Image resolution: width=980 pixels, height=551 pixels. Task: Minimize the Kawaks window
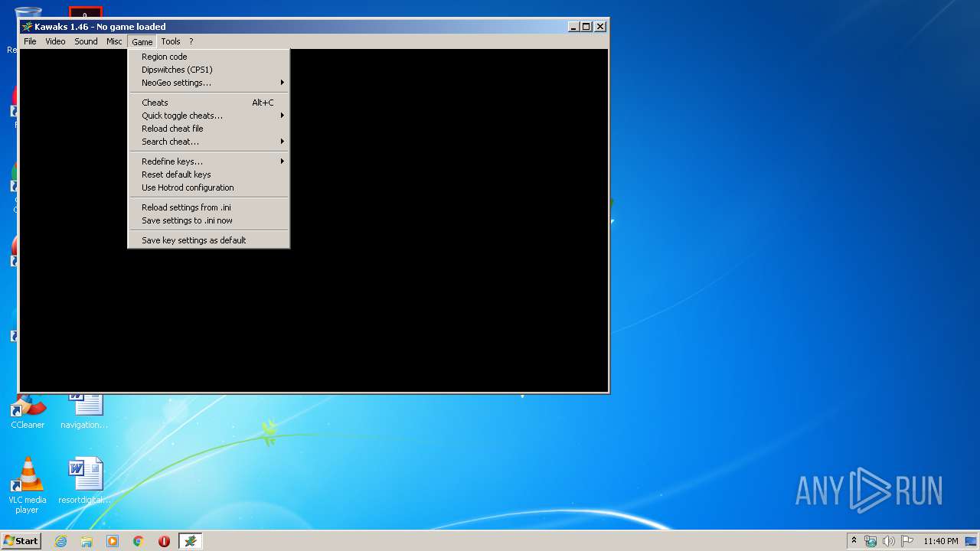click(573, 27)
